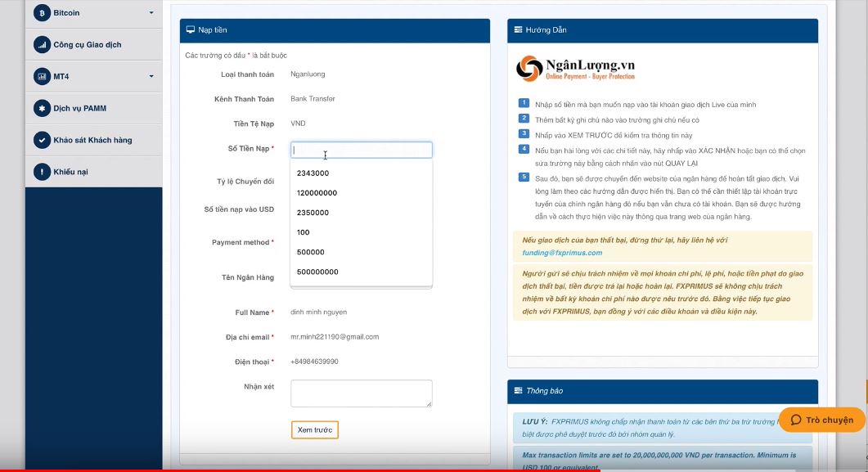Click the Công cụ Giao dịch chart icon
The width and height of the screenshot is (868, 472).
click(42, 45)
